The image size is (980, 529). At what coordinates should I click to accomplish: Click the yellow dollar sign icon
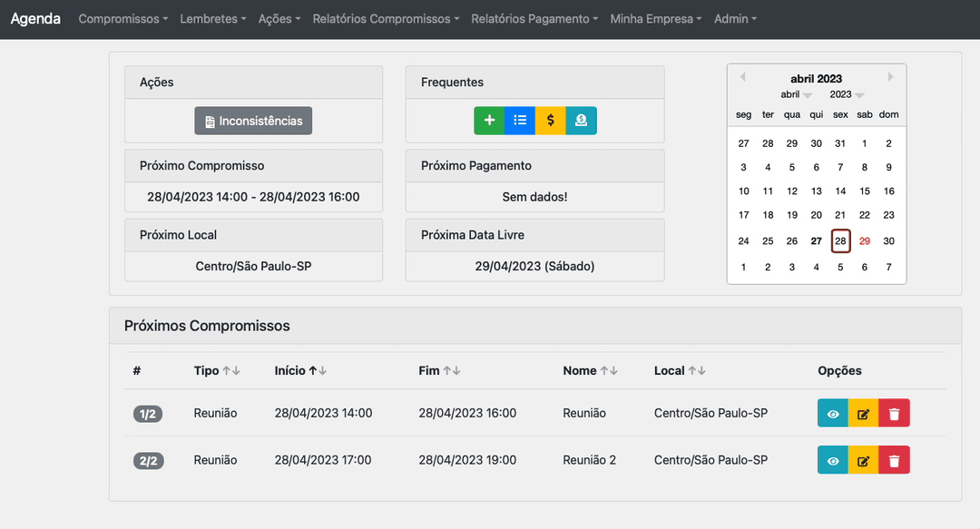(x=551, y=121)
